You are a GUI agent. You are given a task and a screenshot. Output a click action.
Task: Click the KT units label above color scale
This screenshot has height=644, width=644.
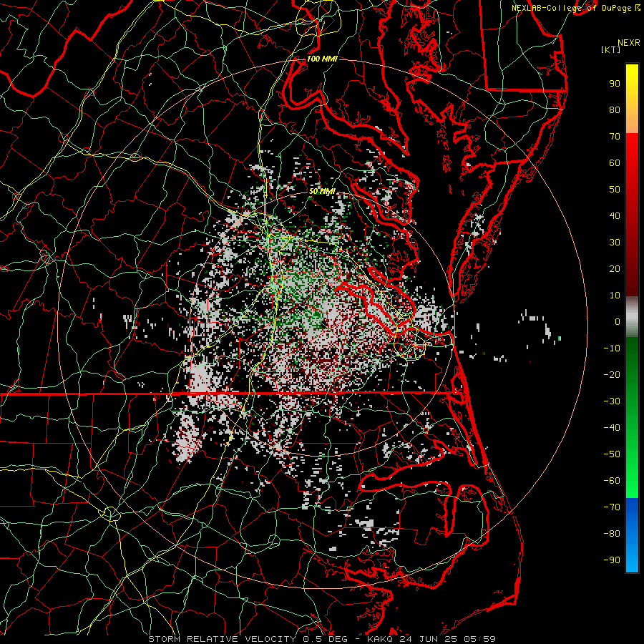point(611,49)
